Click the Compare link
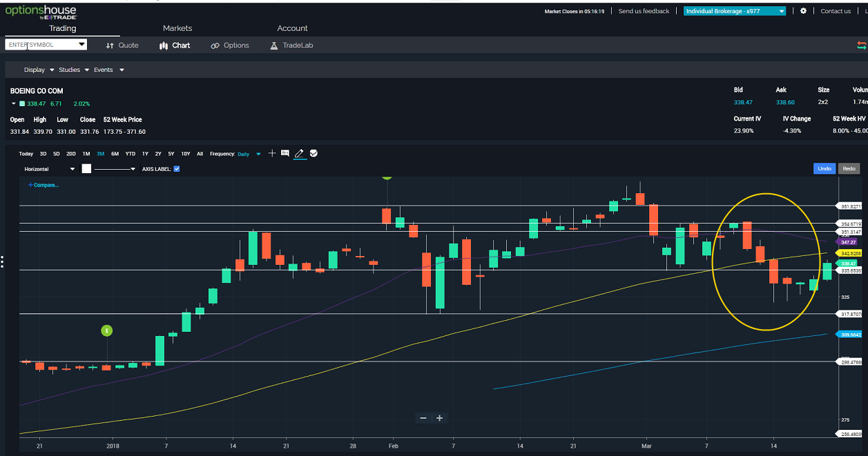The height and width of the screenshot is (456, 868). click(44, 185)
